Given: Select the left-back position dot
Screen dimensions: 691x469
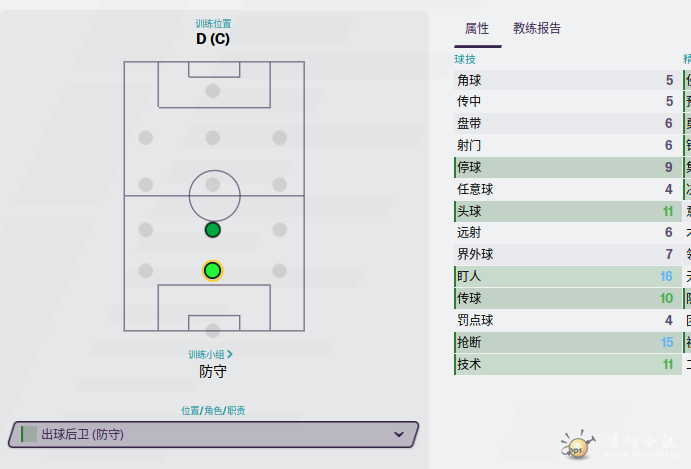Looking at the screenshot, I should click(145, 271).
